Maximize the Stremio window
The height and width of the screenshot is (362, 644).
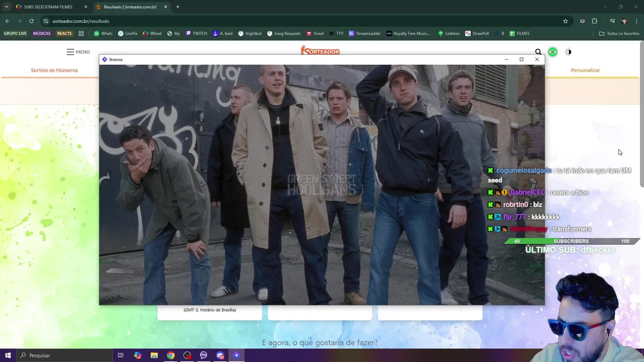(x=521, y=59)
